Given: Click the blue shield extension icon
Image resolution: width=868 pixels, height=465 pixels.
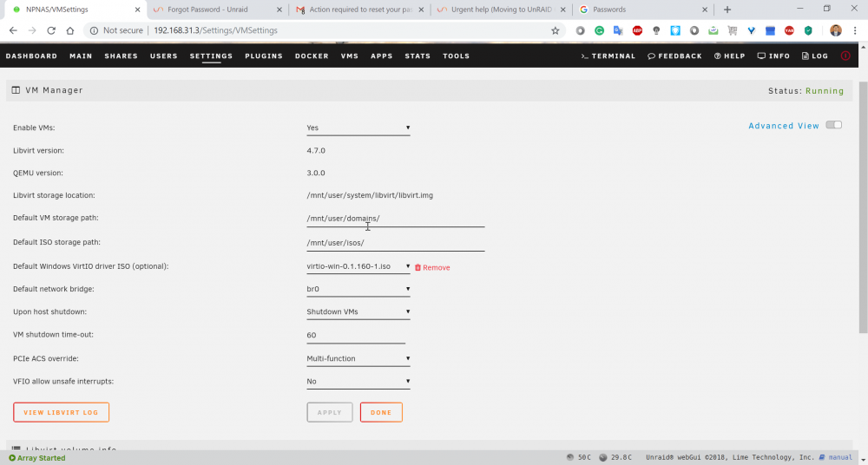Looking at the screenshot, I should pos(675,31).
